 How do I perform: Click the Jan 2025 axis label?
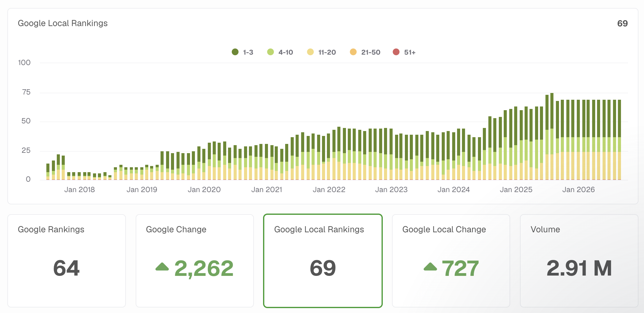516,190
